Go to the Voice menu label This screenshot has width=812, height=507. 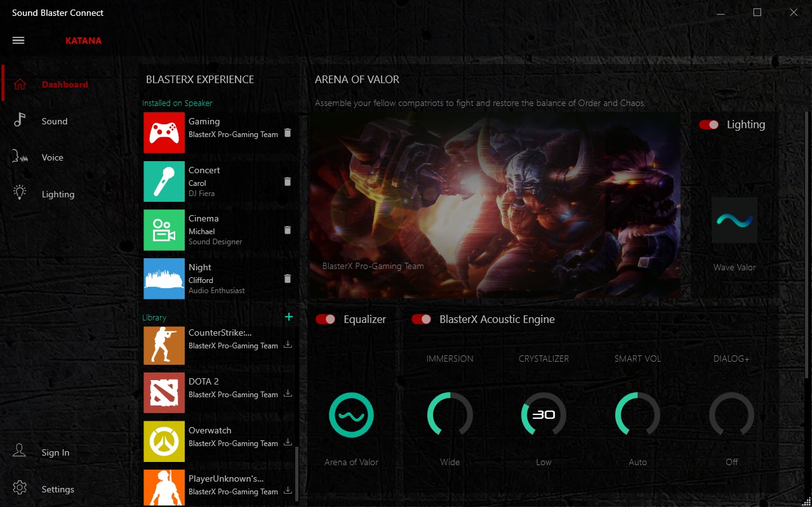(53, 157)
